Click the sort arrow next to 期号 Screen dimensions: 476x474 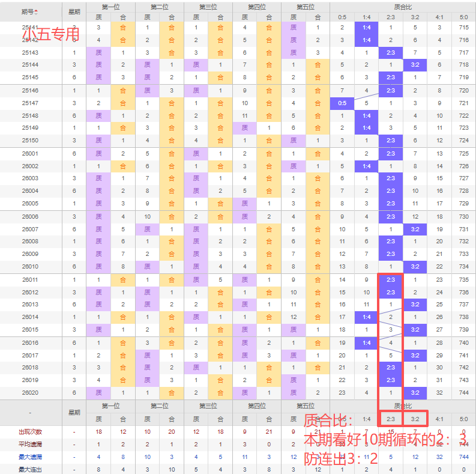[36, 12]
